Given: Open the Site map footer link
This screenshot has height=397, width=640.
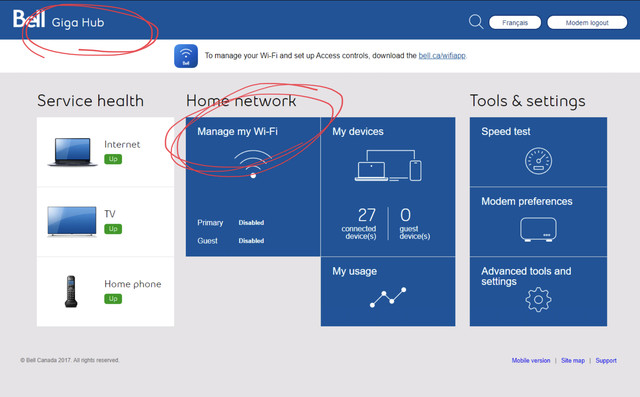Looking at the screenshot, I should (573, 360).
